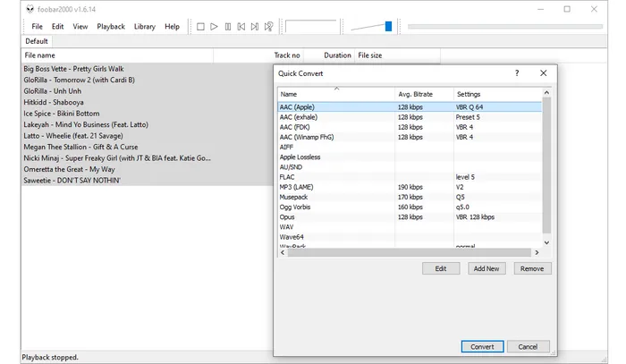Select the WAV preset
Viewport: 626px width, 364px height.
pyautogui.click(x=410, y=226)
